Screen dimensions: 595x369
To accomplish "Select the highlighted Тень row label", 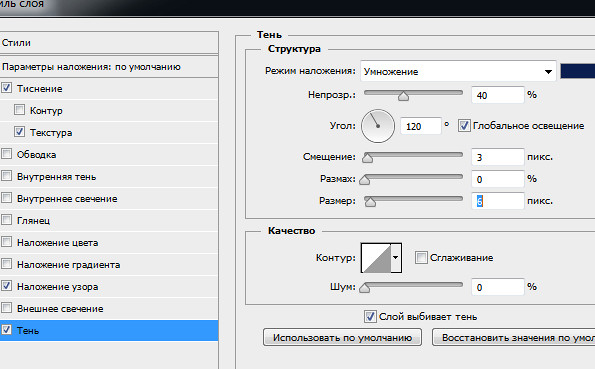I will pos(28,331).
